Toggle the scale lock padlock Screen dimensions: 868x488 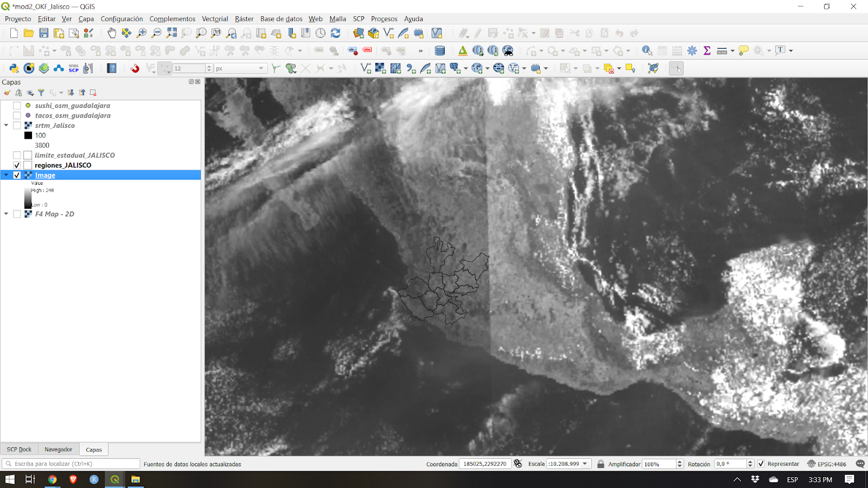[x=601, y=464]
